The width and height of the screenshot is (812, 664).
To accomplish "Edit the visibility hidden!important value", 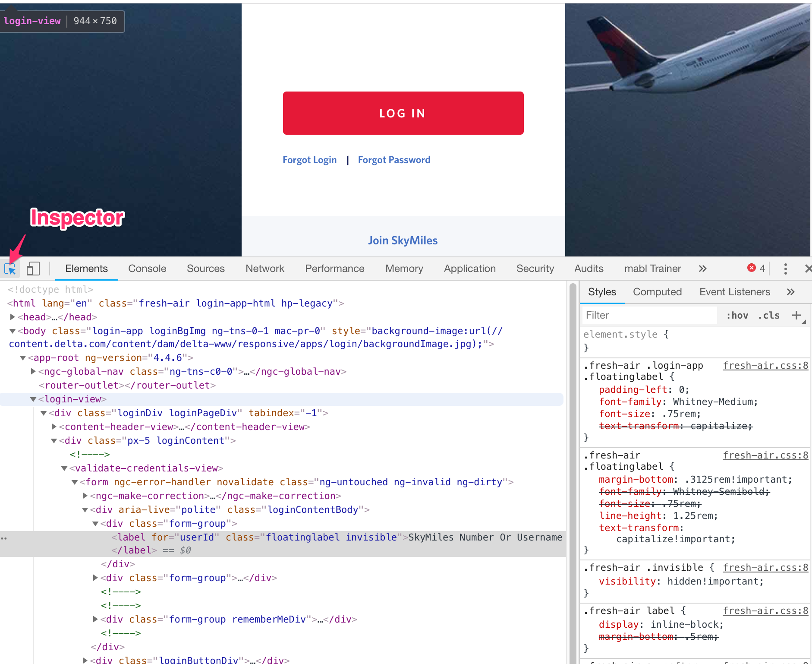I will click(713, 581).
